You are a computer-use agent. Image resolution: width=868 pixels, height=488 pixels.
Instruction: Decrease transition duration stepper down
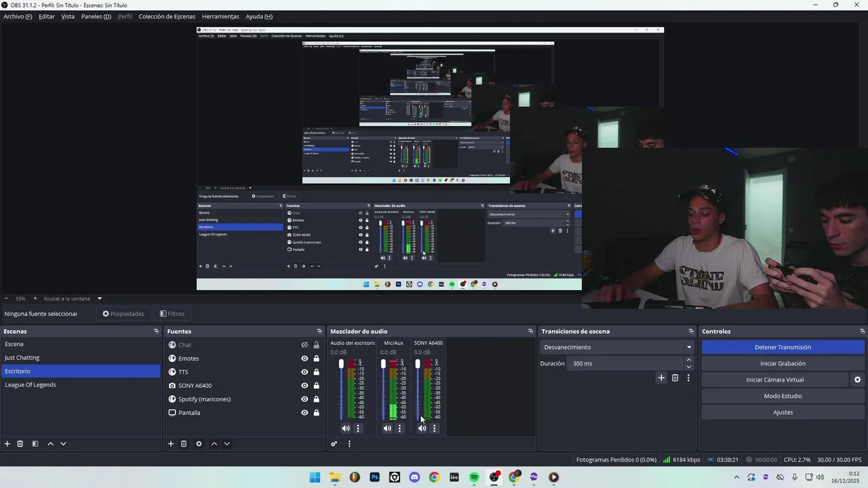pos(689,367)
